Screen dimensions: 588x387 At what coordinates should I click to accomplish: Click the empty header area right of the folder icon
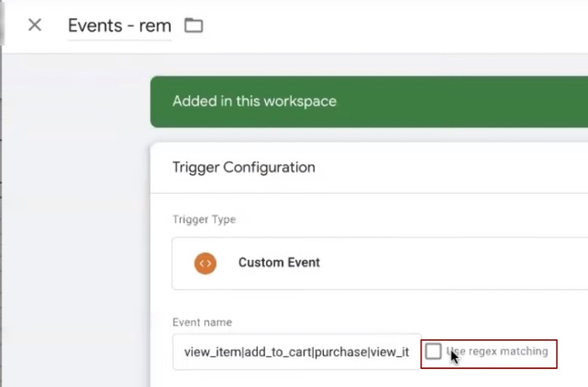tap(391, 26)
